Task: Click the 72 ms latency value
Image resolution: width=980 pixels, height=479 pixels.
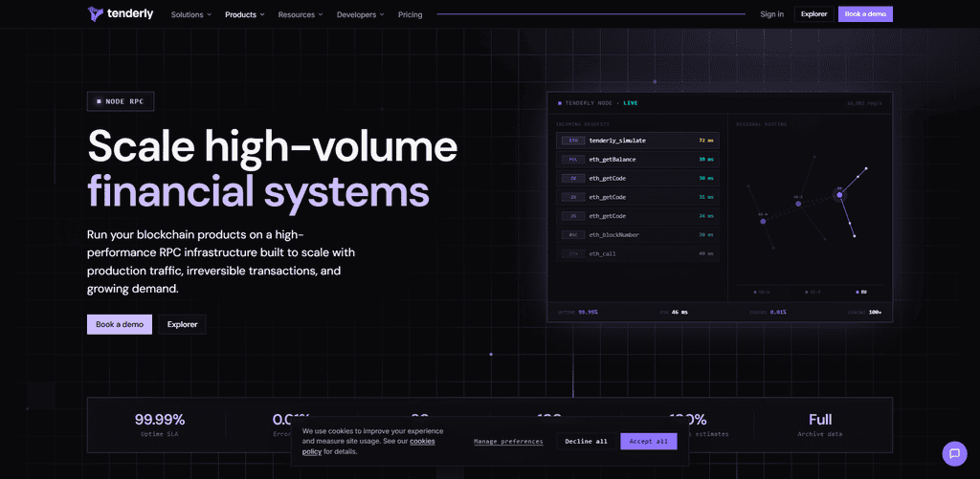Action: 705,142
